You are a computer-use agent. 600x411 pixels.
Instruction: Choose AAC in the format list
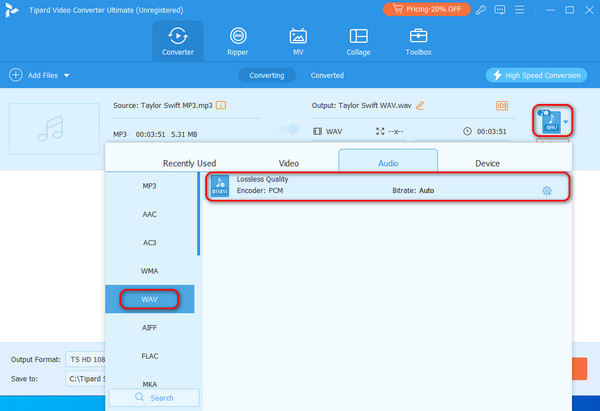(x=150, y=214)
